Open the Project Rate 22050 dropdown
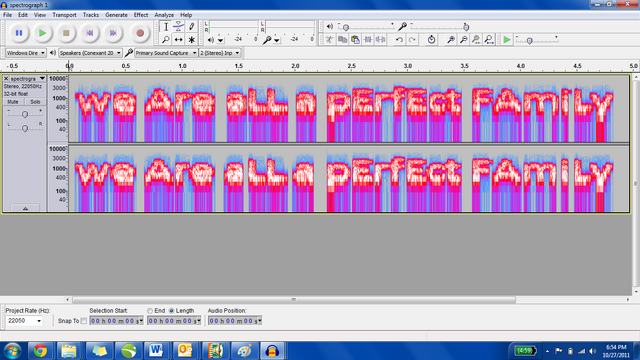The width and height of the screenshot is (640, 360). pyautogui.click(x=24, y=321)
